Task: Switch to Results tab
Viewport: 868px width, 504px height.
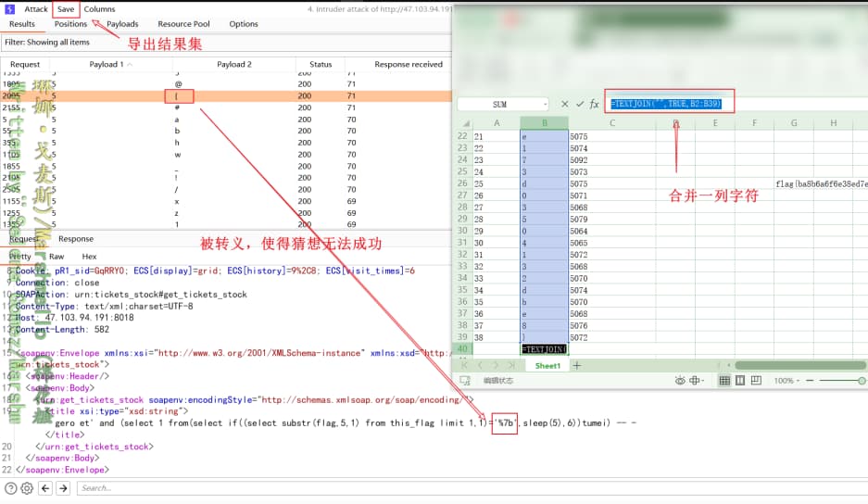Action: click(x=22, y=24)
